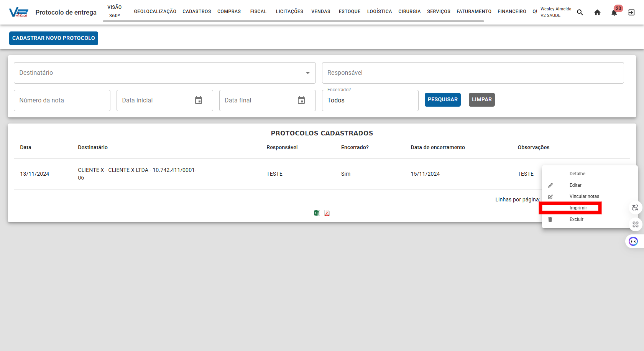Open Data inicial calendar picker
This screenshot has width=644, height=351.
click(199, 100)
